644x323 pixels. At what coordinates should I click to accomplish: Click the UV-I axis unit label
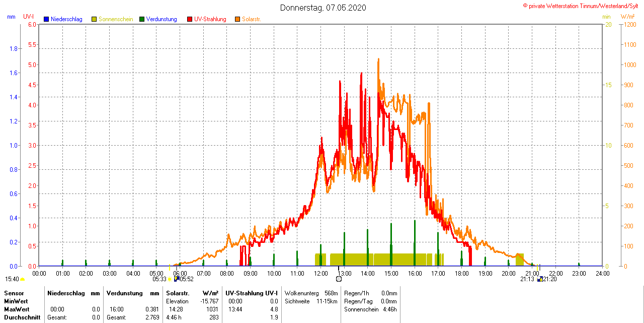point(29,17)
